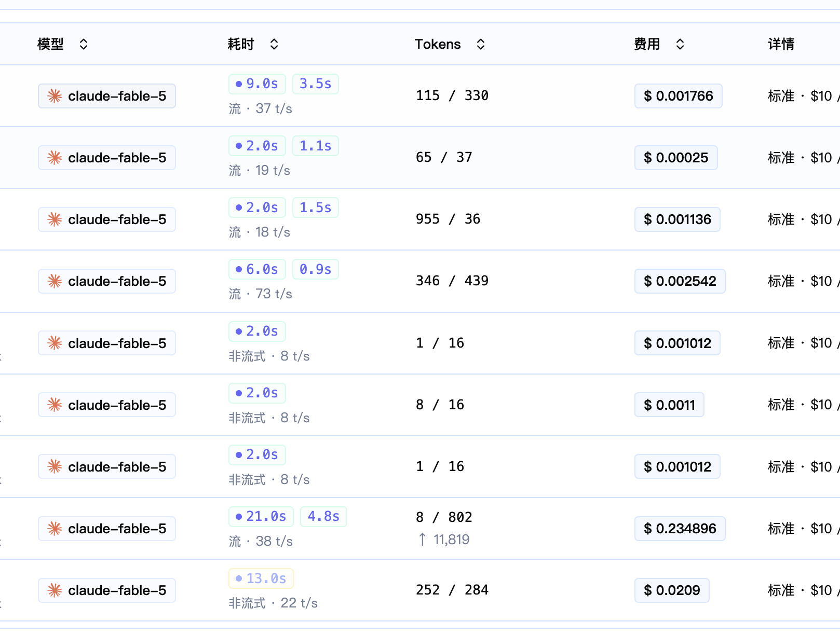Click the 21.0s duration pill
The image size is (840, 636).
[261, 517]
